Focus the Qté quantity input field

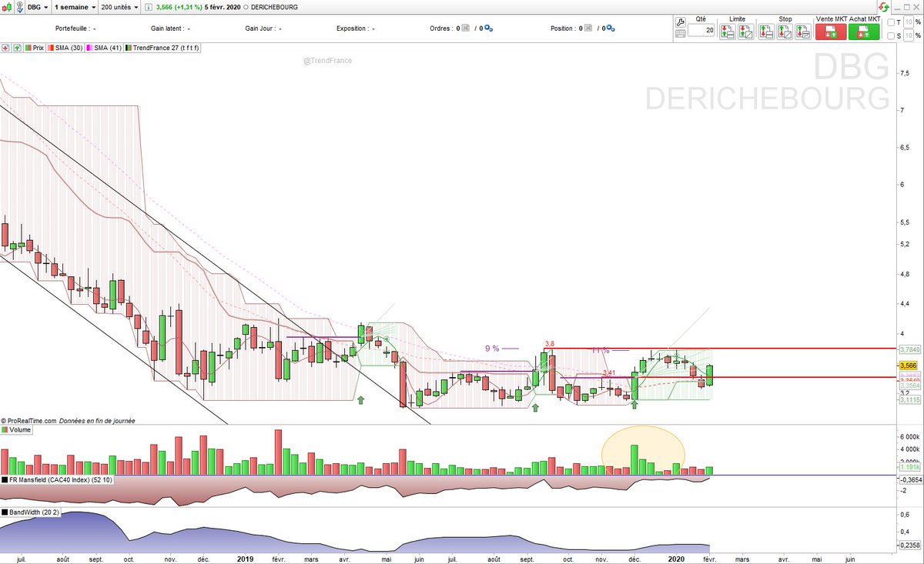pyautogui.click(x=701, y=31)
